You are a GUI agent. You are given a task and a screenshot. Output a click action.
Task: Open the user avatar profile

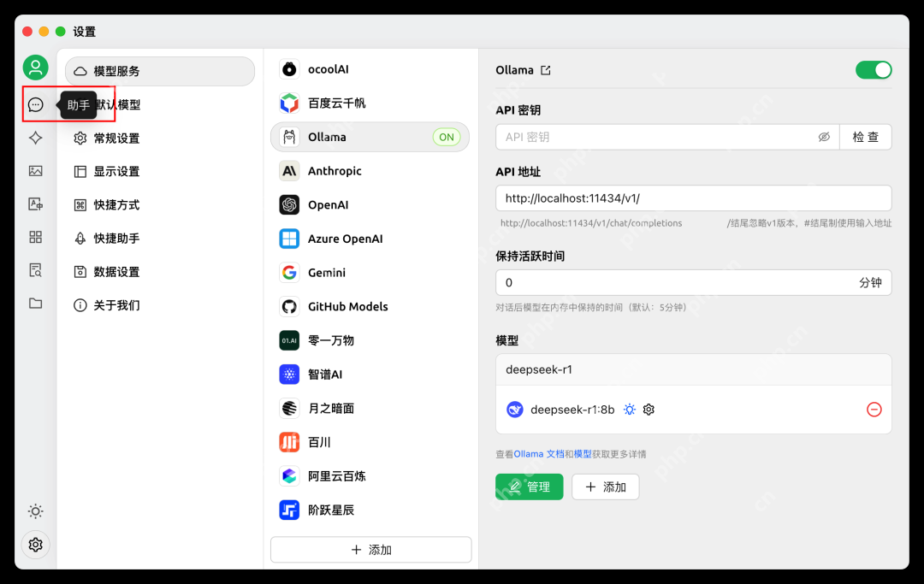click(x=35, y=67)
